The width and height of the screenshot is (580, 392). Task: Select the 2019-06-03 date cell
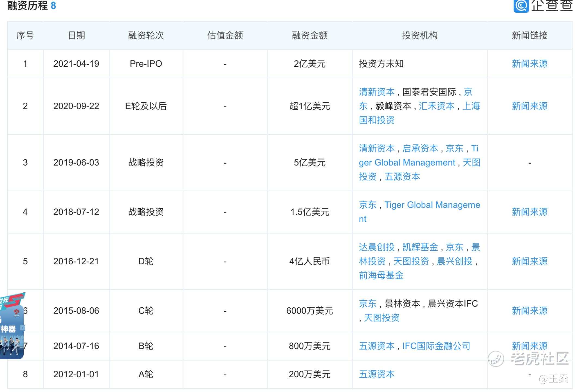(76, 163)
